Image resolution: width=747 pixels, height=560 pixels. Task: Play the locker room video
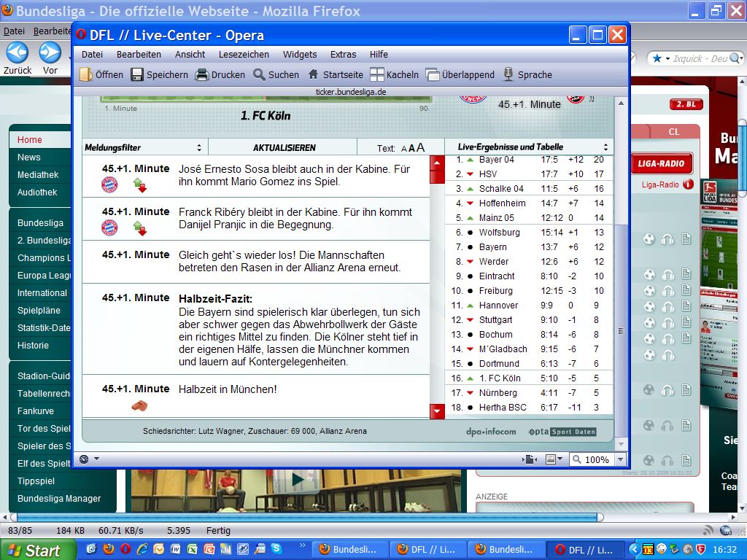[x=298, y=479]
